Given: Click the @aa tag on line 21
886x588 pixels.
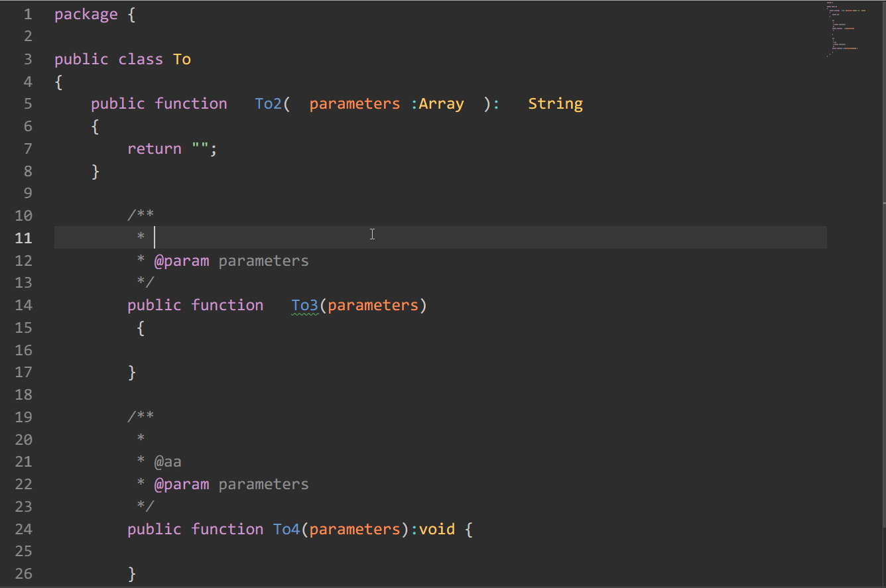Looking at the screenshot, I should pyautogui.click(x=168, y=462).
